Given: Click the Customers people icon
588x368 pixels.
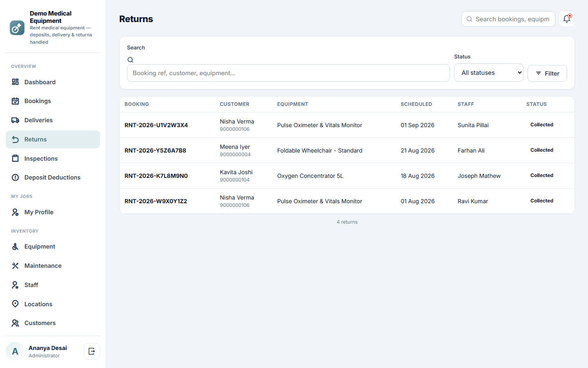Looking at the screenshot, I should tap(16, 323).
